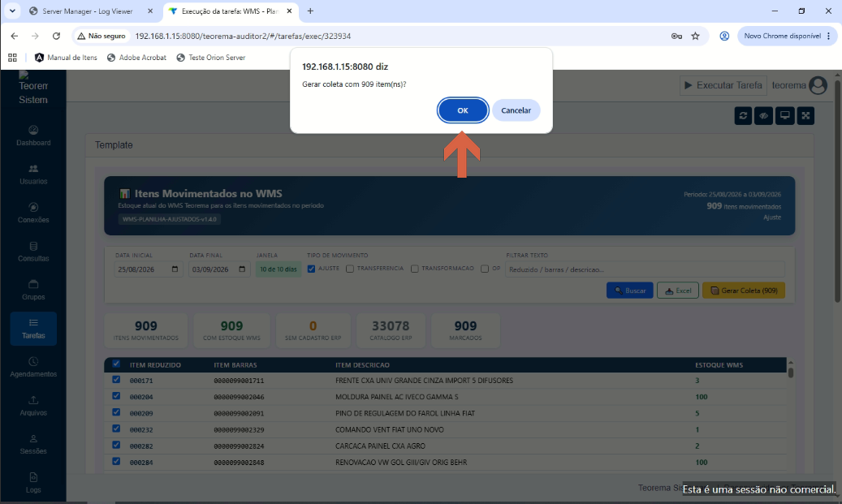Open Agendamentos in the sidebar
The height and width of the screenshot is (504, 842).
click(33, 368)
